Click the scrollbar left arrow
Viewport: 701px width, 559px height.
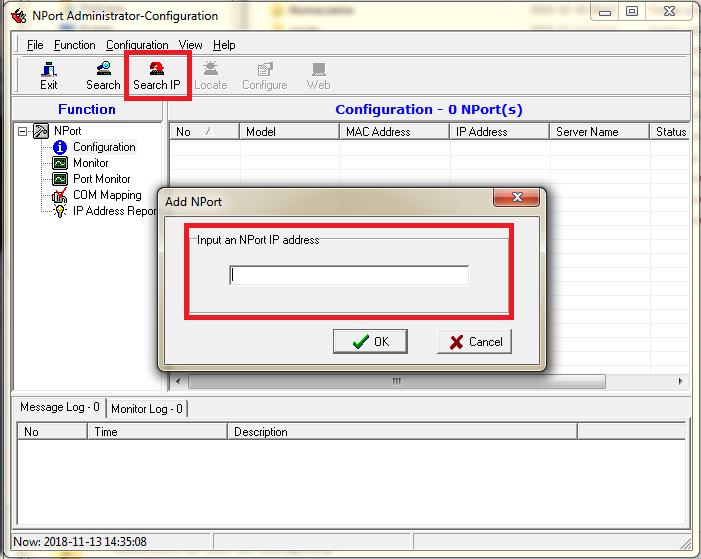point(178,381)
